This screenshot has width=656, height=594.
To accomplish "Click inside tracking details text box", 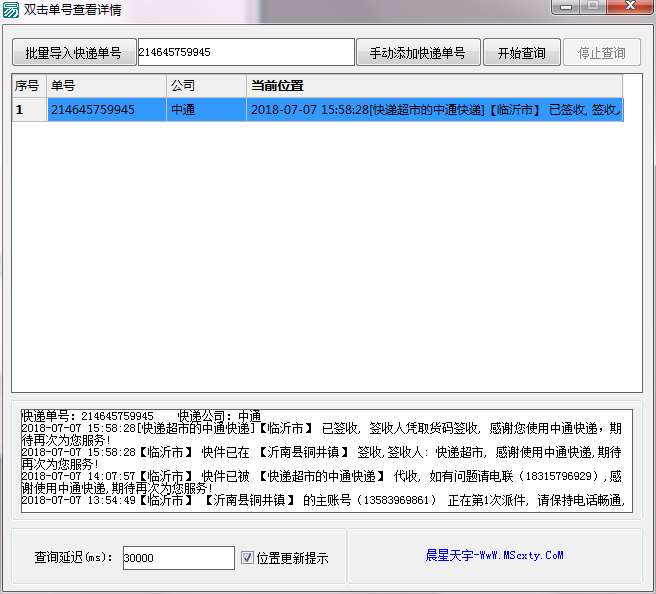I will pyautogui.click(x=326, y=460).
